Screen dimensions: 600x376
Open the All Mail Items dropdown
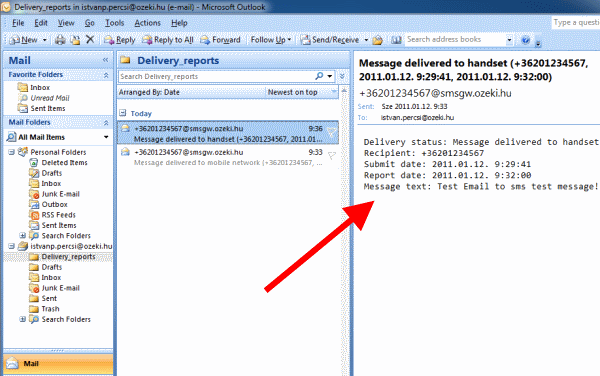pyautogui.click(x=106, y=137)
